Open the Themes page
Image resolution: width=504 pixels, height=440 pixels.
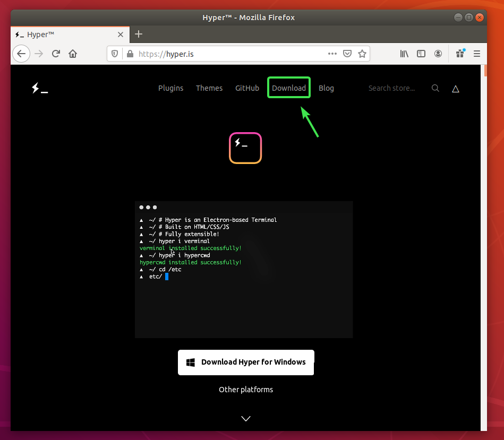click(x=209, y=88)
